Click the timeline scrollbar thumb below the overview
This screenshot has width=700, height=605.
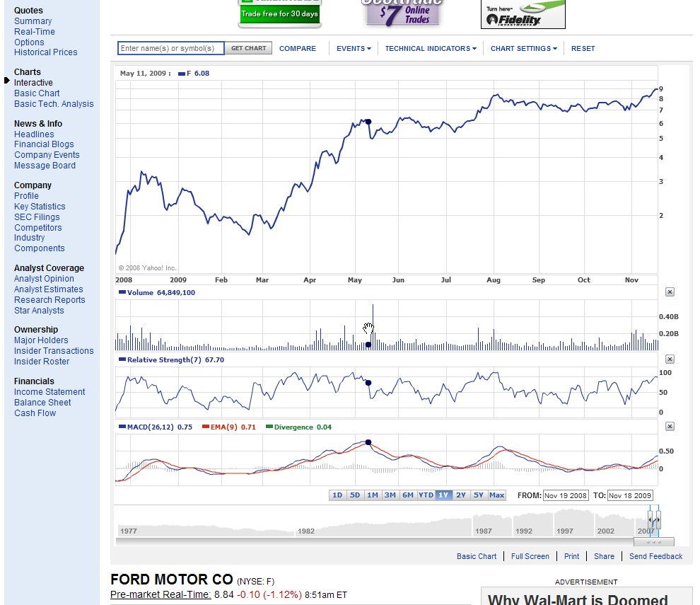pyautogui.click(x=654, y=542)
